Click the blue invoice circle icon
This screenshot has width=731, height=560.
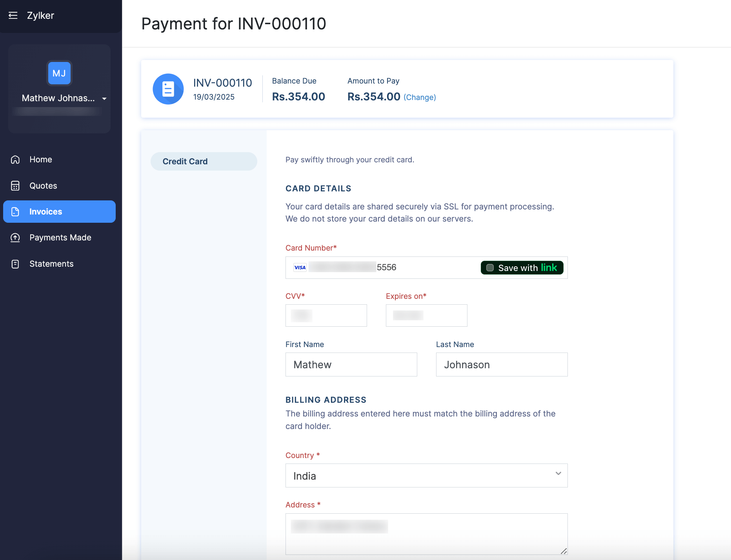click(x=168, y=89)
